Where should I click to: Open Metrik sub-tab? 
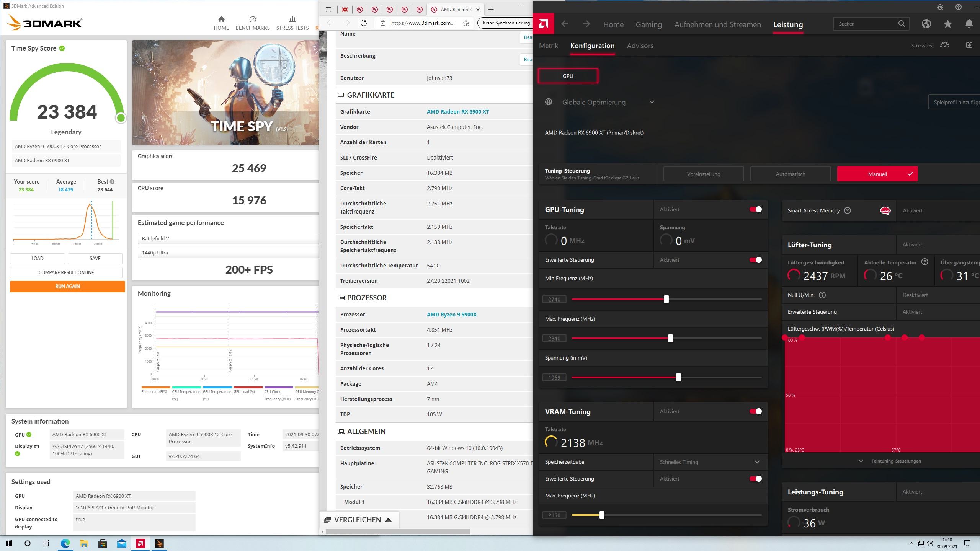[548, 46]
